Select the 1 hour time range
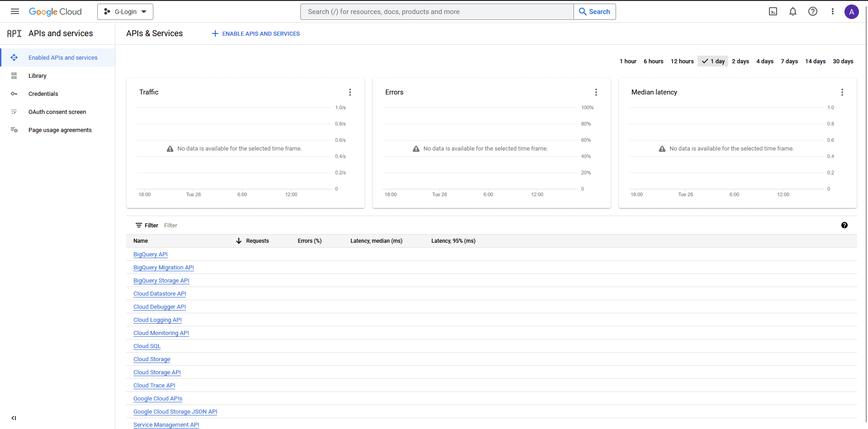This screenshot has height=429, width=868. 628,61
